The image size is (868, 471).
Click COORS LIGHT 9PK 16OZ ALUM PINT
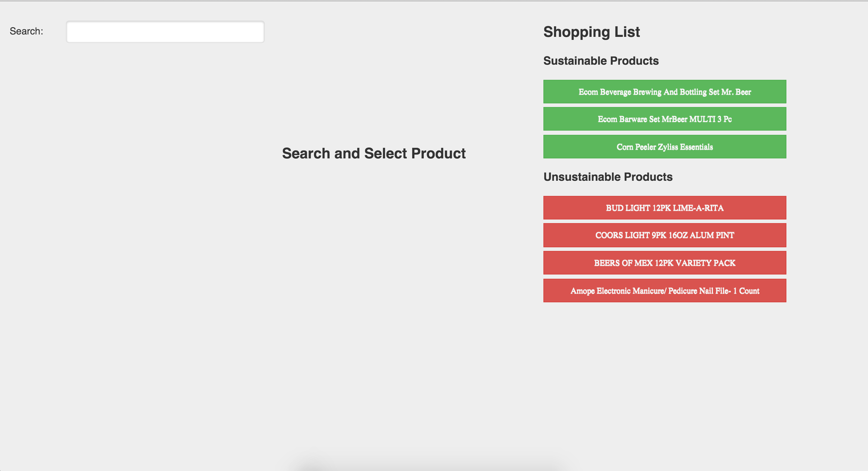pyautogui.click(x=665, y=235)
